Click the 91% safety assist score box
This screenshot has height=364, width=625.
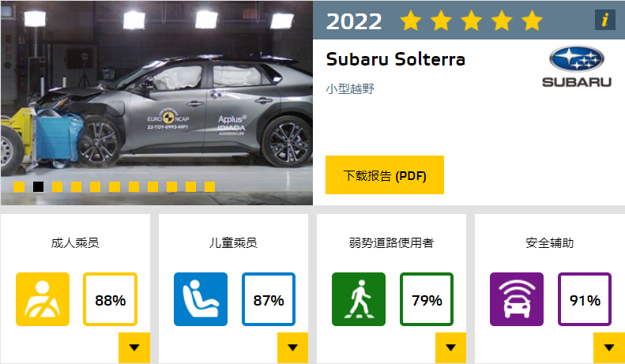[x=585, y=300]
